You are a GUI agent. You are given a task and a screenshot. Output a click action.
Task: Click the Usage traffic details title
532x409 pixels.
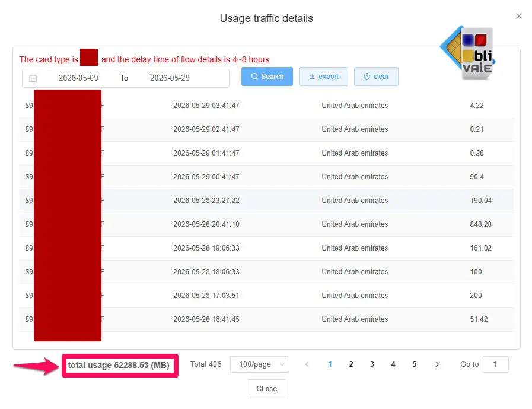point(266,18)
